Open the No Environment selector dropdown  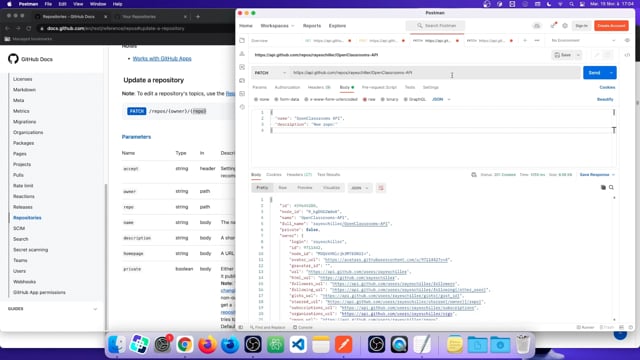point(583,40)
